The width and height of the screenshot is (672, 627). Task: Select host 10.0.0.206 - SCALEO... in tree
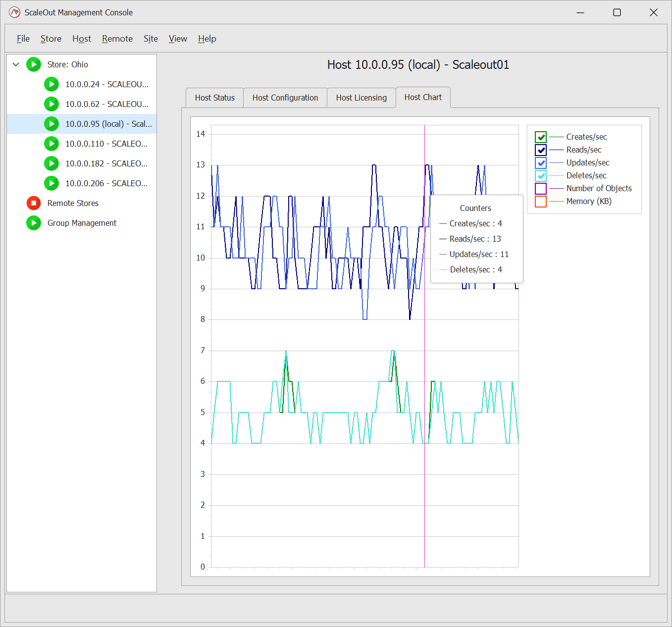click(106, 183)
